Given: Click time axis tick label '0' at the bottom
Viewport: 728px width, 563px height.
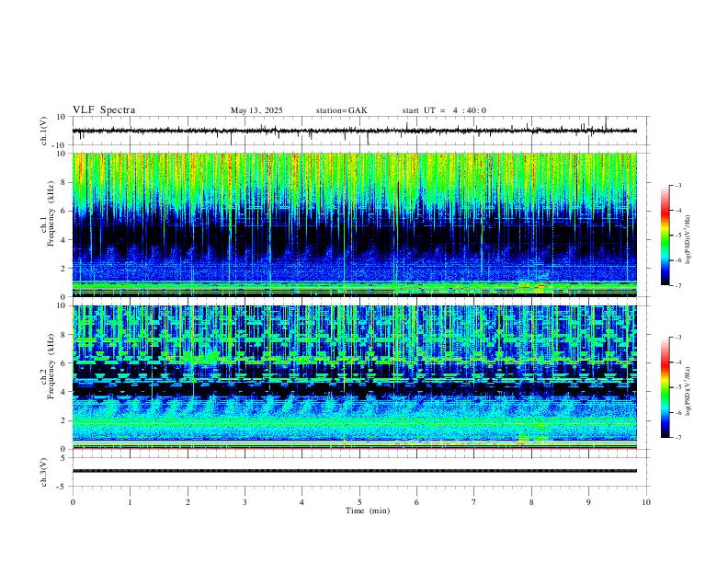Looking at the screenshot, I should tap(73, 502).
